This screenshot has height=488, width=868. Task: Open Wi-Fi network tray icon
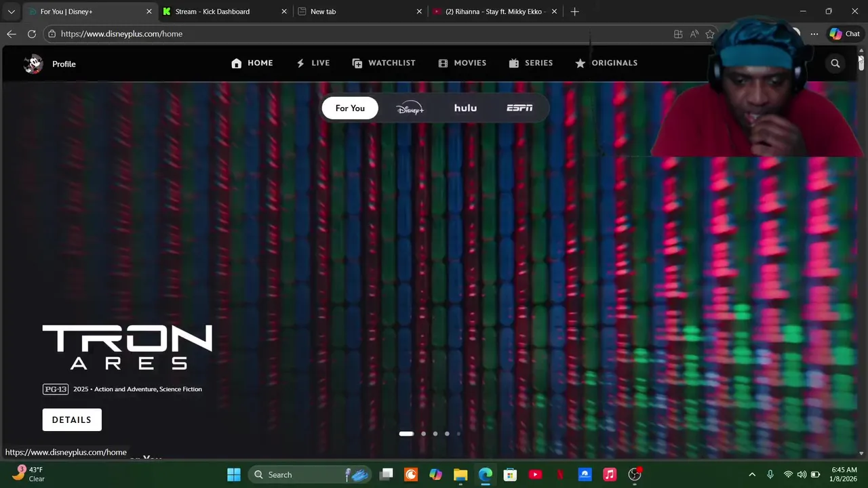(788, 474)
